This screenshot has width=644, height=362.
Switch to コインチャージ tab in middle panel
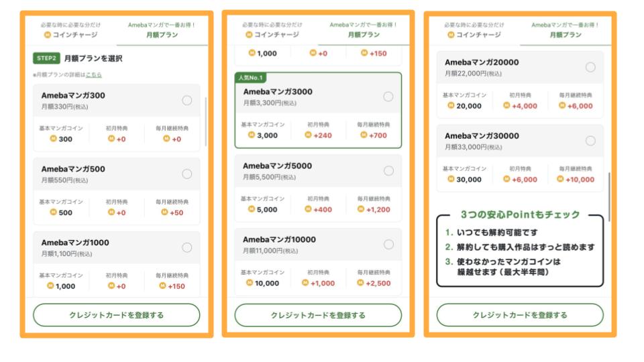pos(272,30)
